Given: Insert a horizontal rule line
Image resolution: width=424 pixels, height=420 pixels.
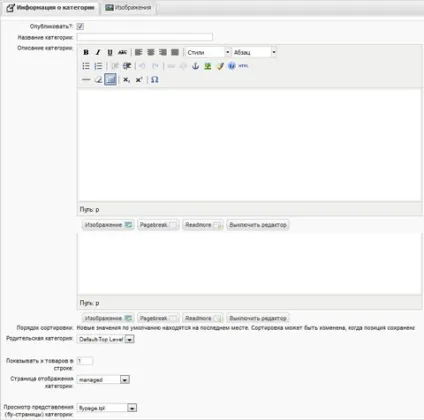Looking at the screenshot, I should pyautogui.click(x=86, y=80).
